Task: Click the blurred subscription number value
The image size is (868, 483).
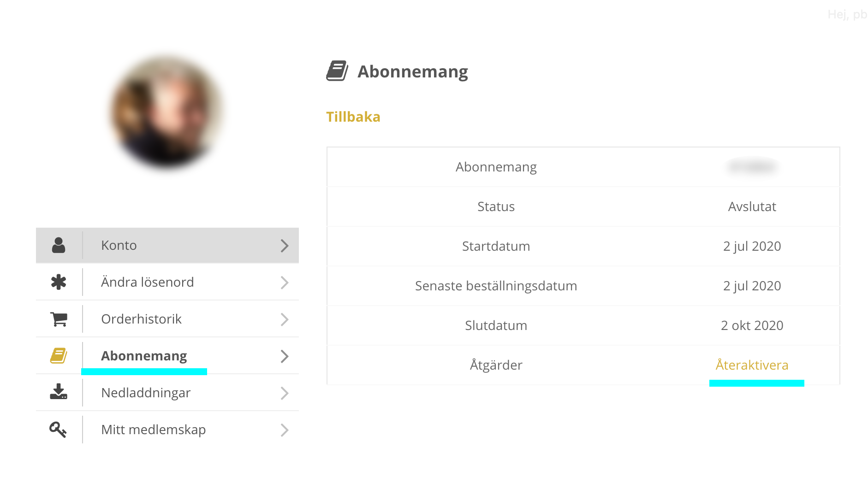Action: click(752, 167)
